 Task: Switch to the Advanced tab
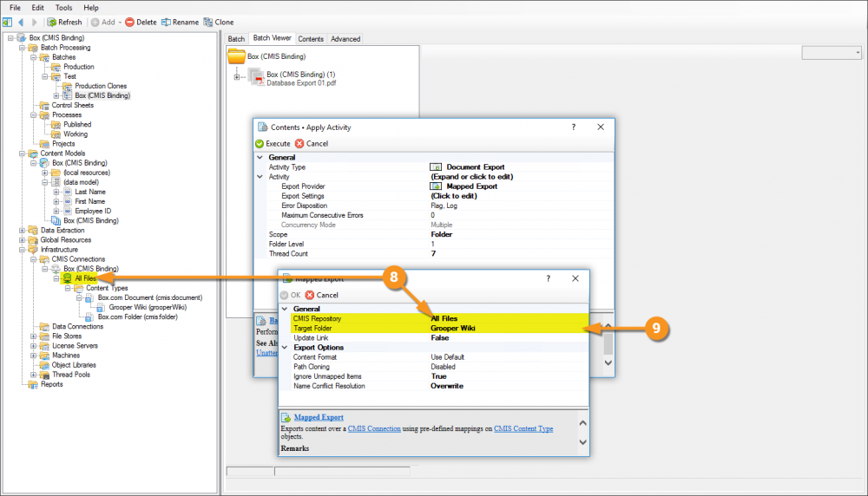click(x=345, y=39)
